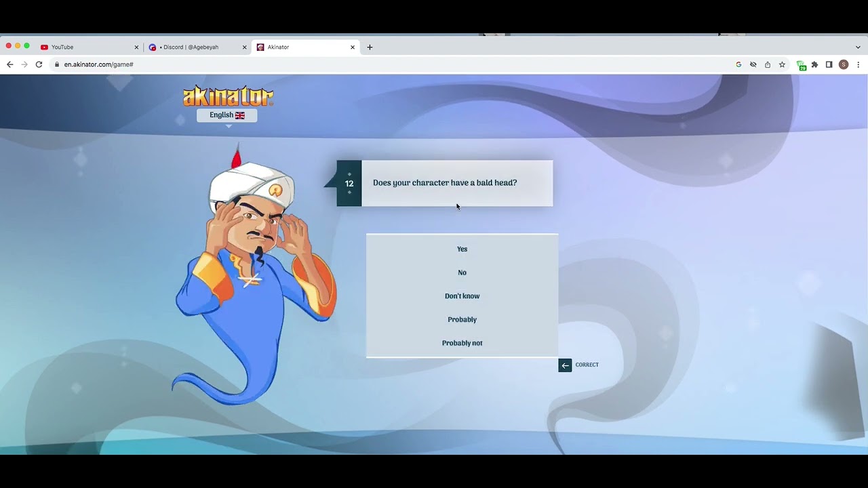Click the question number 12 badge
This screenshot has width=868, height=488.
349,184
